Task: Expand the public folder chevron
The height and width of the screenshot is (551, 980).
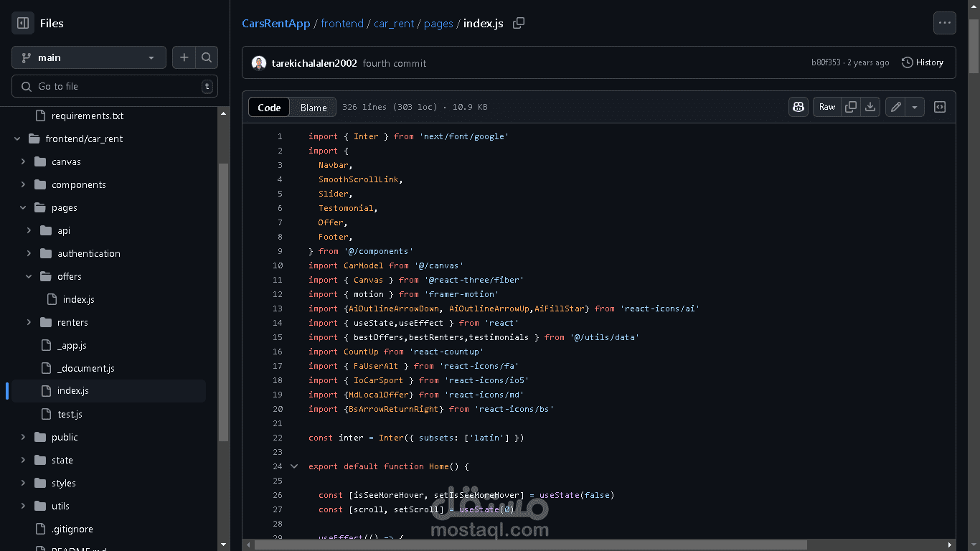Action: click(23, 437)
